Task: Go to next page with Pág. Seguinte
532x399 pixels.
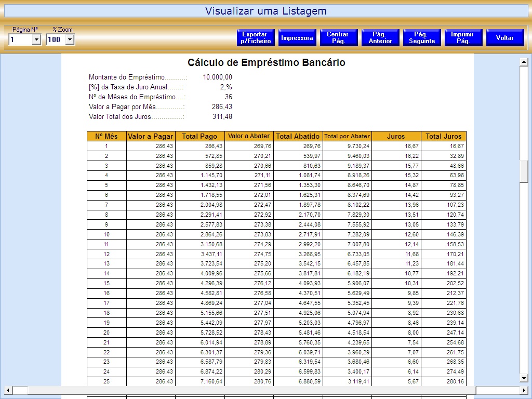Action: tap(422, 37)
